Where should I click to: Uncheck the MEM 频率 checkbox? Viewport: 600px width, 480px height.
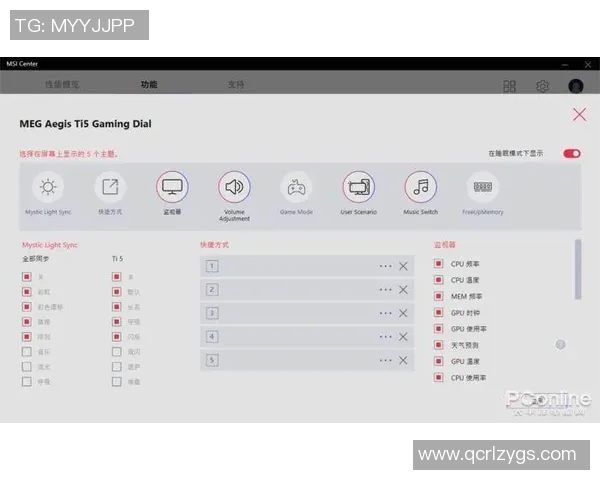[x=439, y=296]
